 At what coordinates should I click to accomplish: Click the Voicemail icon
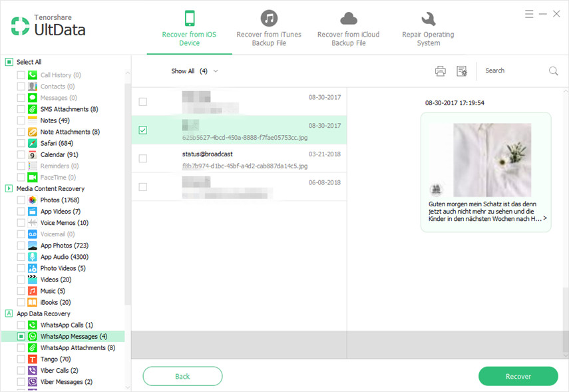tap(33, 234)
